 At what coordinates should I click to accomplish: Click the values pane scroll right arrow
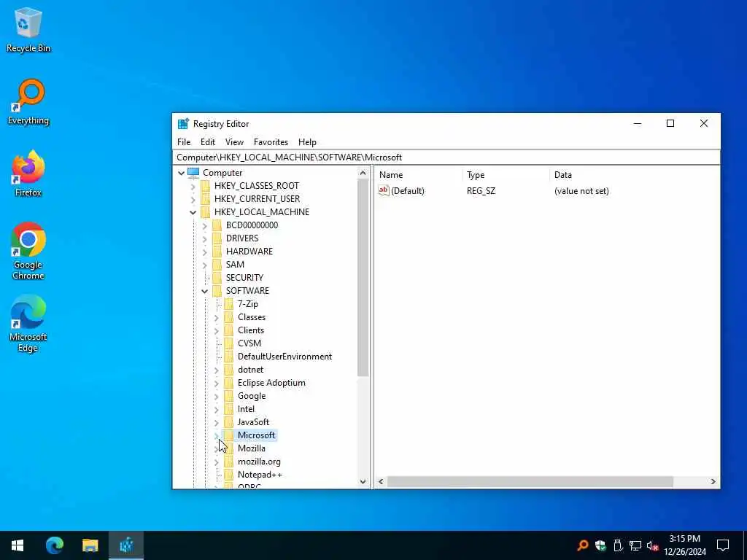[713, 481]
